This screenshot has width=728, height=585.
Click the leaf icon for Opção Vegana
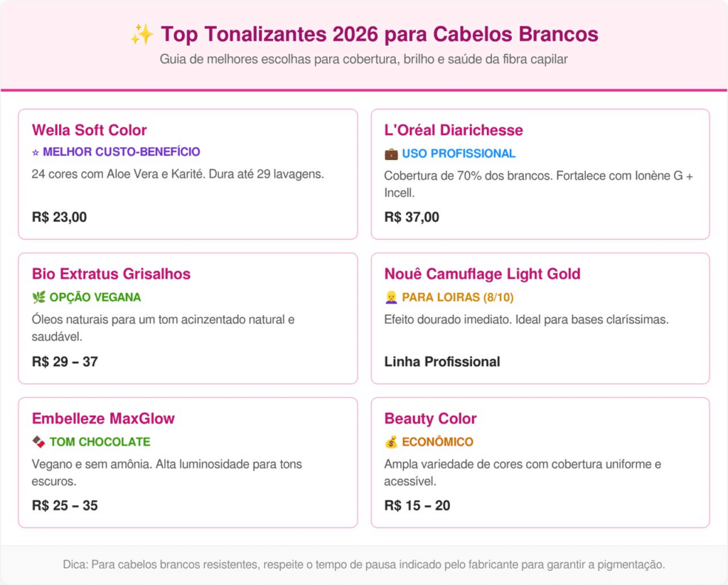(x=38, y=297)
